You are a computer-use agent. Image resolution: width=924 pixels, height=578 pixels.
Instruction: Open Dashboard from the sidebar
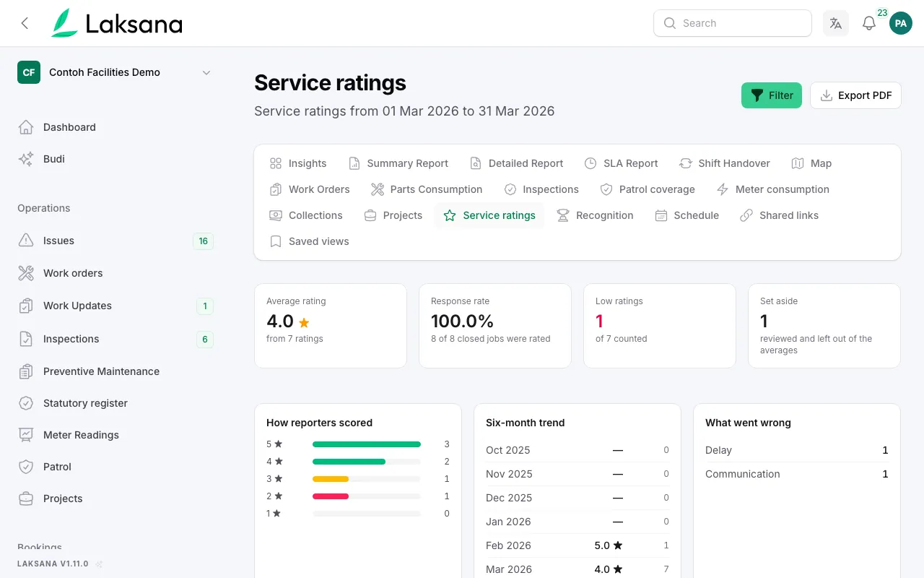[115, 127]
